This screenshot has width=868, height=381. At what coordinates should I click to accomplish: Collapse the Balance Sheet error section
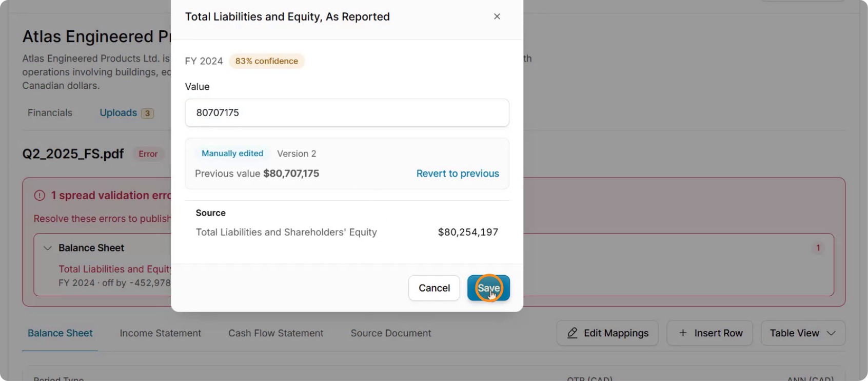click(48, 248)
